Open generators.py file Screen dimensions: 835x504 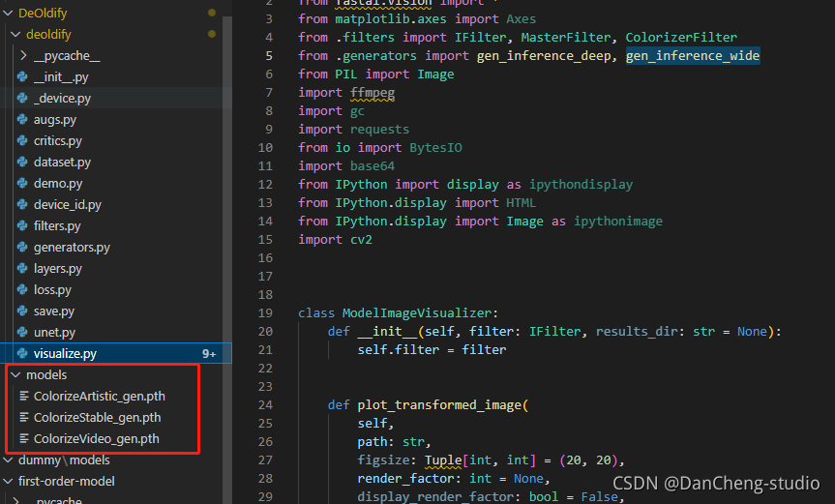tap(72, 248)
